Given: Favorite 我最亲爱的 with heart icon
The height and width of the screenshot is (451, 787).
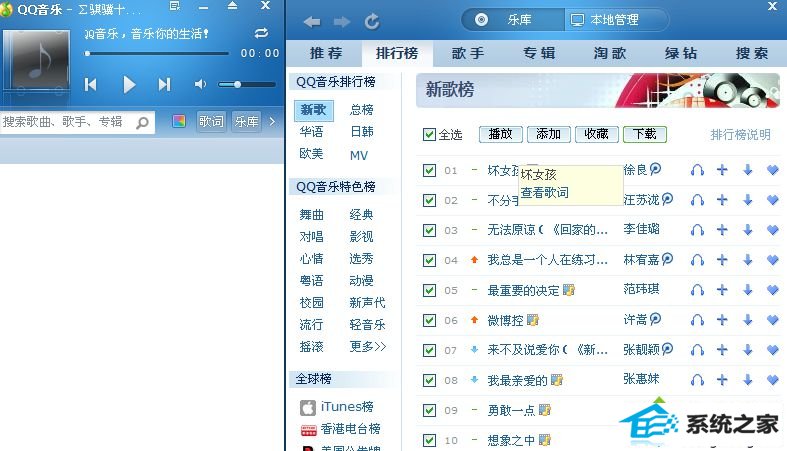Looking at the screenshot, I should pos(772,380).
